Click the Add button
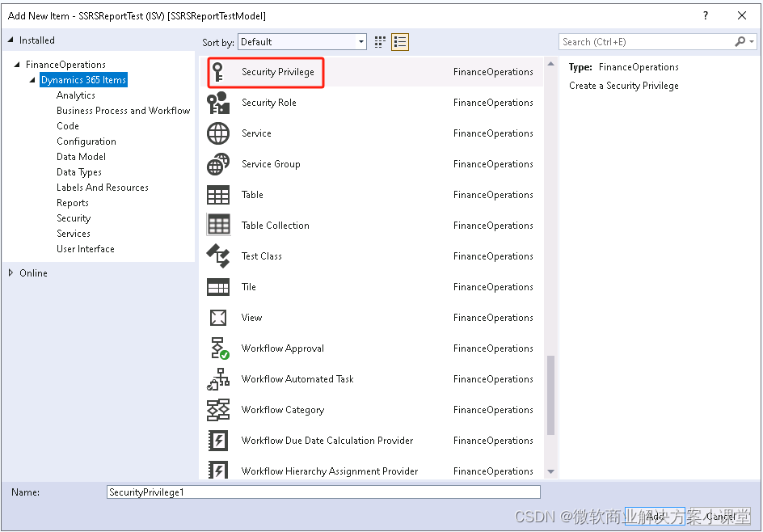The height and width of the screenshot is (532, 763). tap(655, 516)
